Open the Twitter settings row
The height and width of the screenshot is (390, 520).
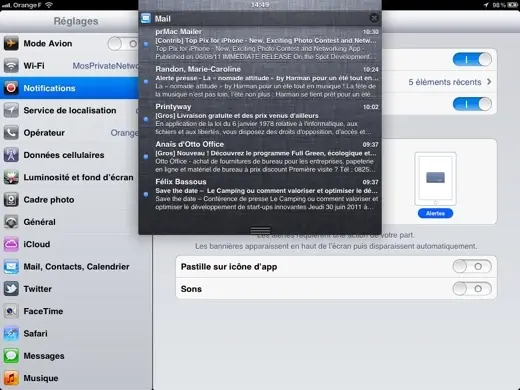point(76,289)
